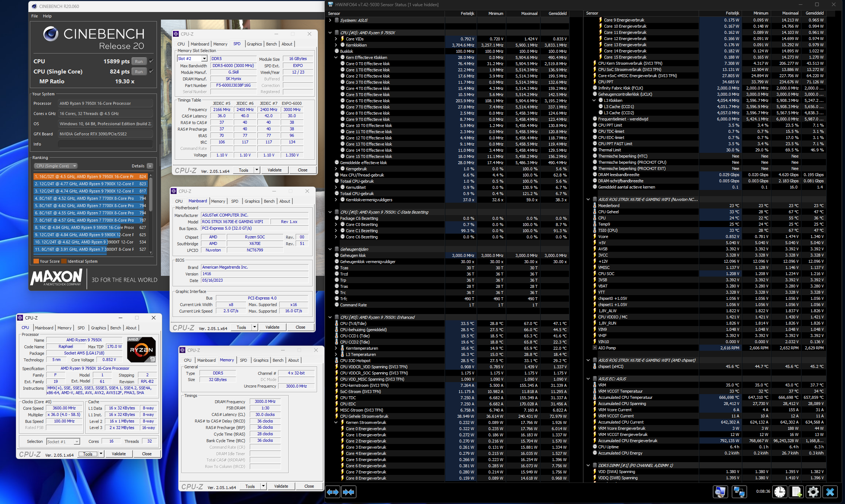Click the blue X close-sensors icon

click(x=830, y=492)
